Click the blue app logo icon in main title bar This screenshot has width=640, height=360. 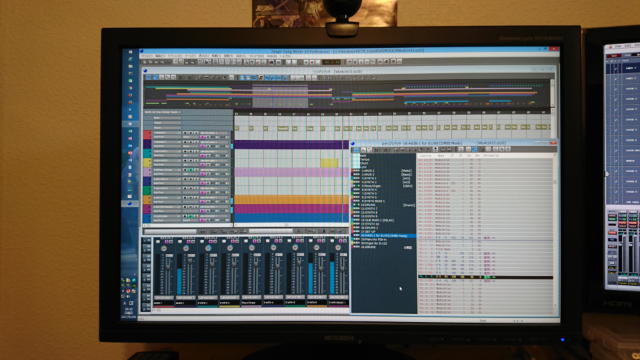pos(141,51)
